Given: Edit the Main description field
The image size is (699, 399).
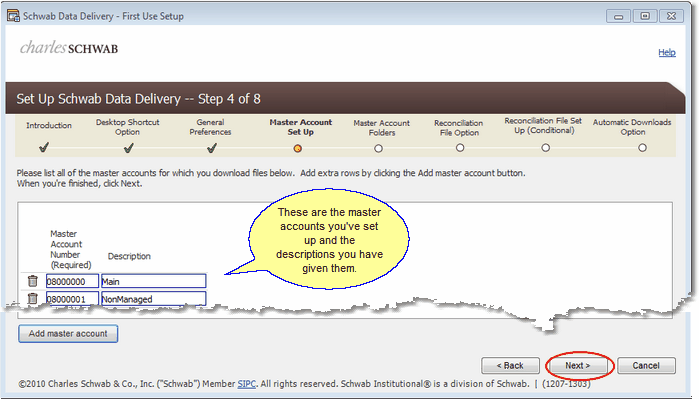Looking at the screenshot, I should (154, 281).
